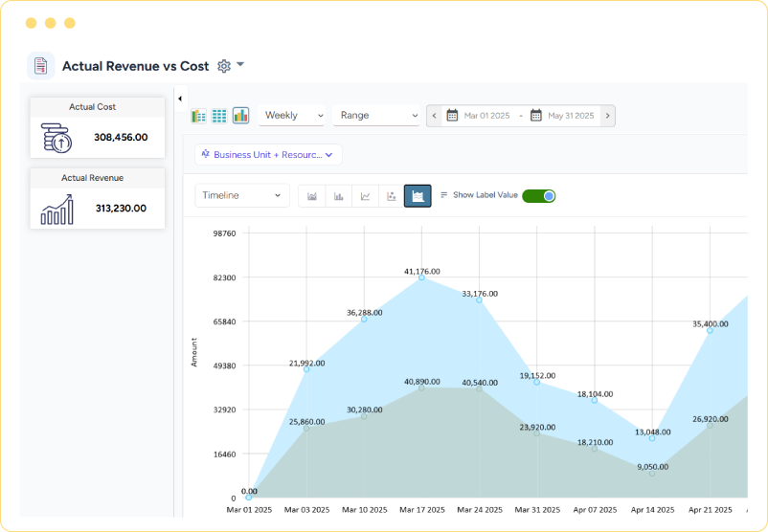Click the Mar 01 2025 start date field
Screen dimensions: 768x532
(x=486, y=116)
